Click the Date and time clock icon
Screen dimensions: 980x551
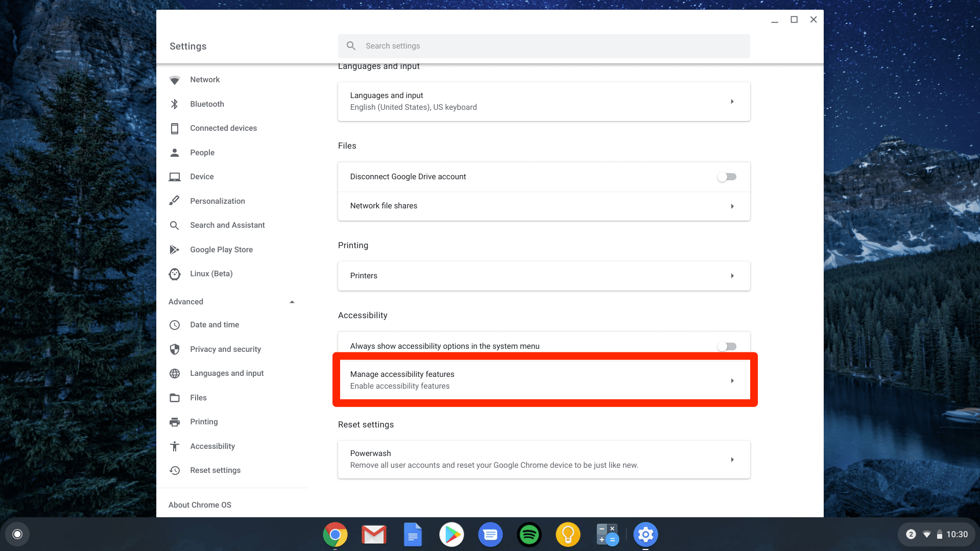coord(175,325)
